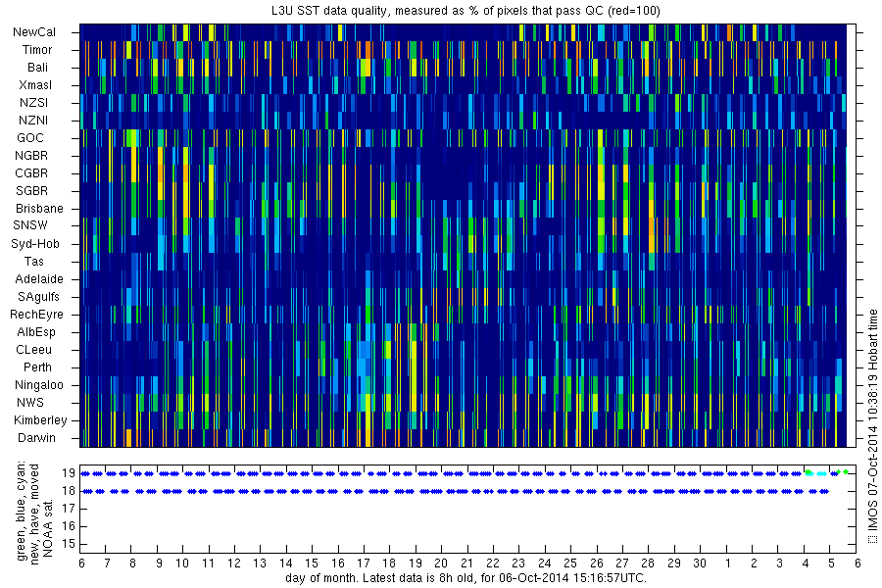Select day 12 on the x-axis
This screenshot has height=588, width=882.
pos(234,563)
